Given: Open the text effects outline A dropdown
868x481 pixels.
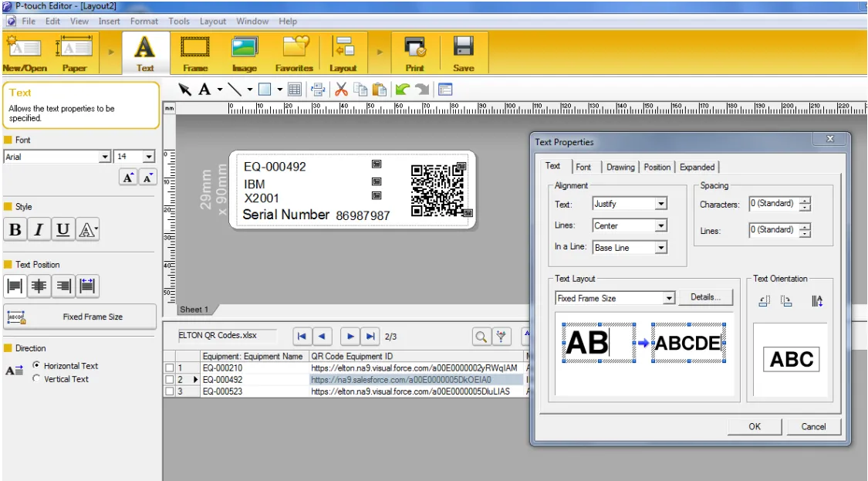Looking at the screenshot, I should coord(87,229).
